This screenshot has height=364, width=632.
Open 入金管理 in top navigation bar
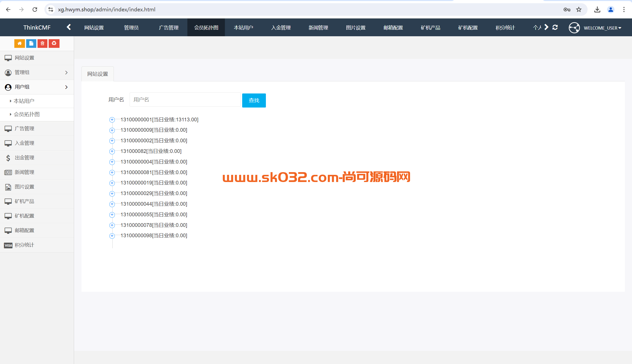(x=281, y=28)
